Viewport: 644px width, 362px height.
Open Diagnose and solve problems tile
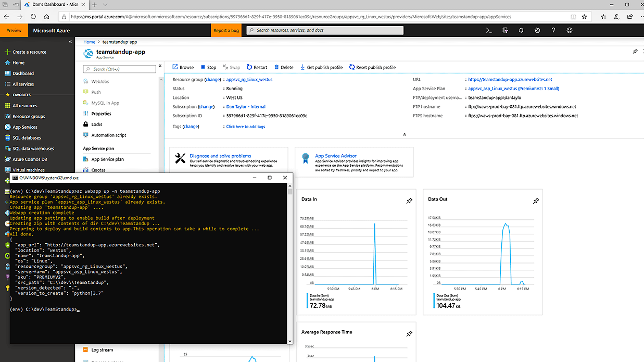click(x=220, y=156)
